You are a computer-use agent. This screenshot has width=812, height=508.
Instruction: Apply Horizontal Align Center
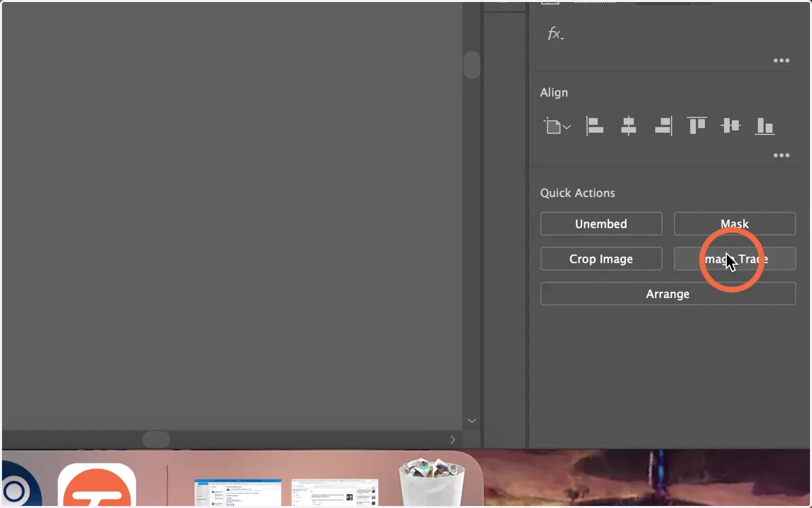click(x=629, y=126)
